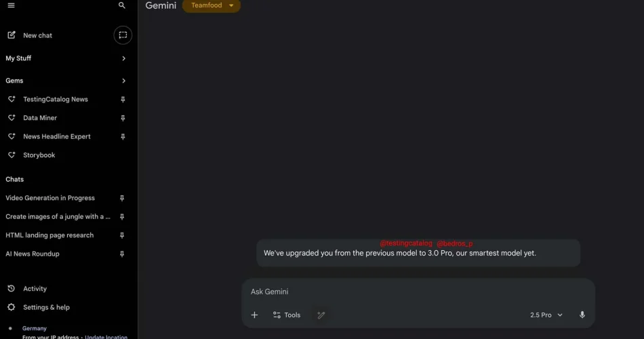Select the Data Miner gem
Viewport: 644px width, 339px height.
[x=40, y=118]
